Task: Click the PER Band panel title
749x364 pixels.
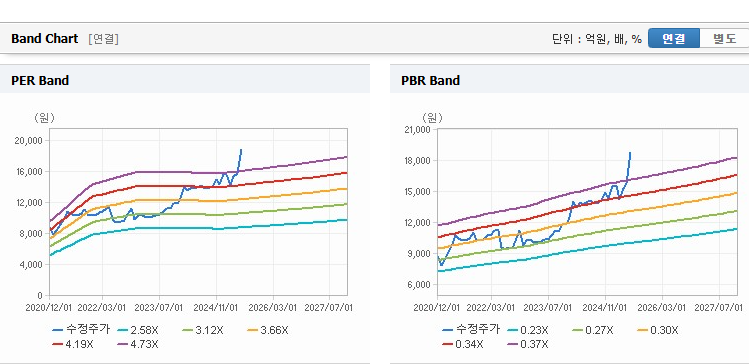Action: [x=40, y=80]
